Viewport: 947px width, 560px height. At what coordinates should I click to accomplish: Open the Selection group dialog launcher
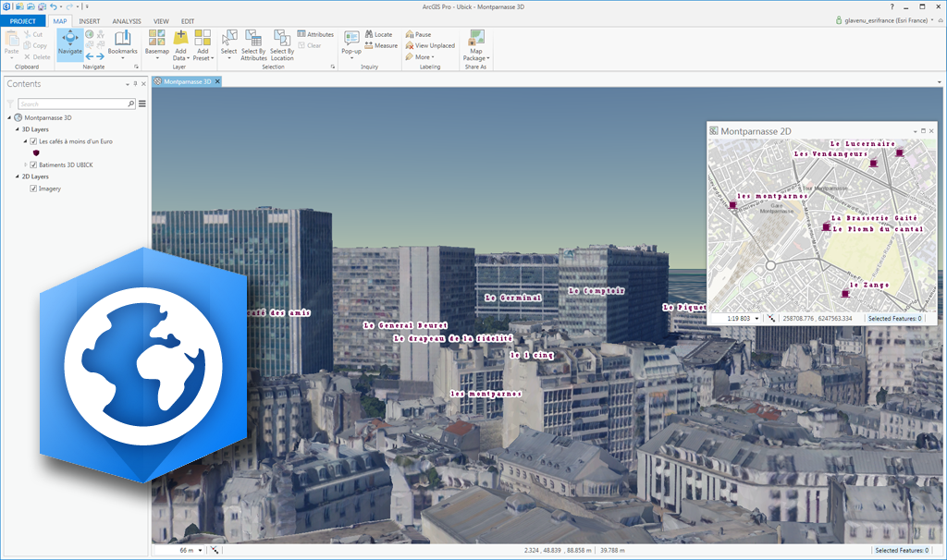pos(333,67)
